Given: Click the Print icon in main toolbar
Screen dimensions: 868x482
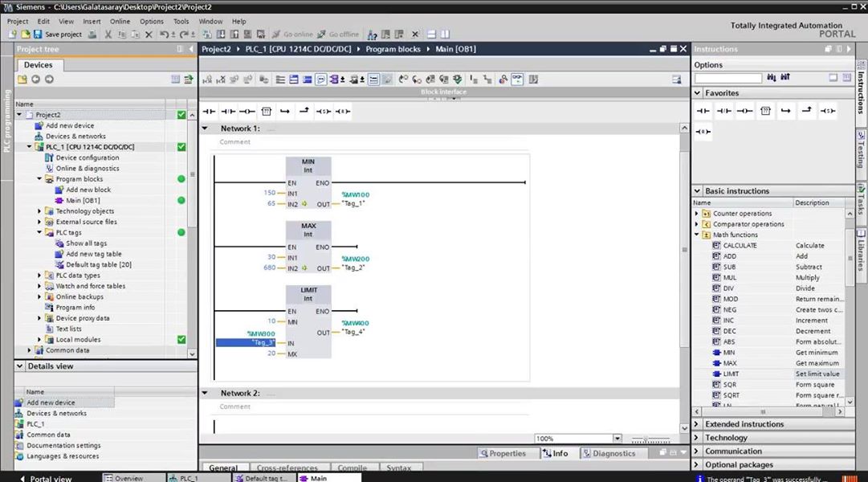Looking at the screenshot, I should pos(92,35).
